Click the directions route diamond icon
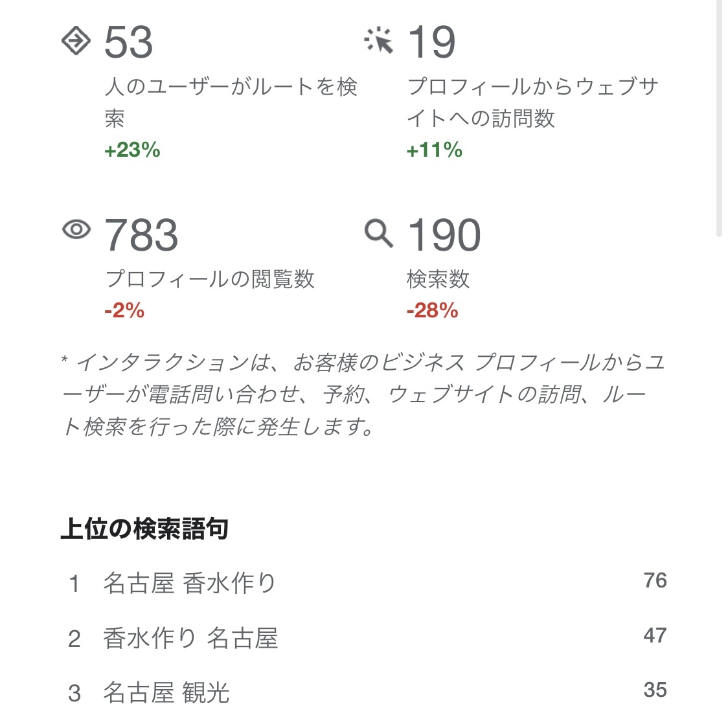This screenshot has width=728, height=728. [76, 41]
